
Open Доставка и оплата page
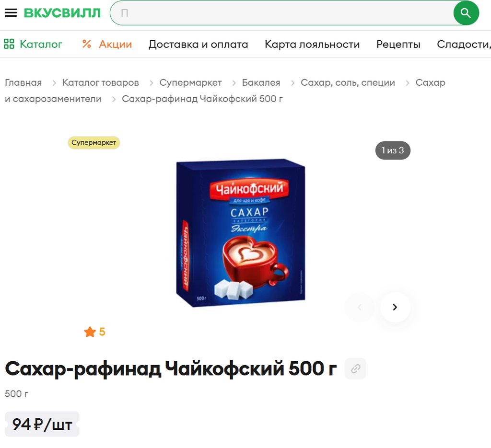(198, 44)
